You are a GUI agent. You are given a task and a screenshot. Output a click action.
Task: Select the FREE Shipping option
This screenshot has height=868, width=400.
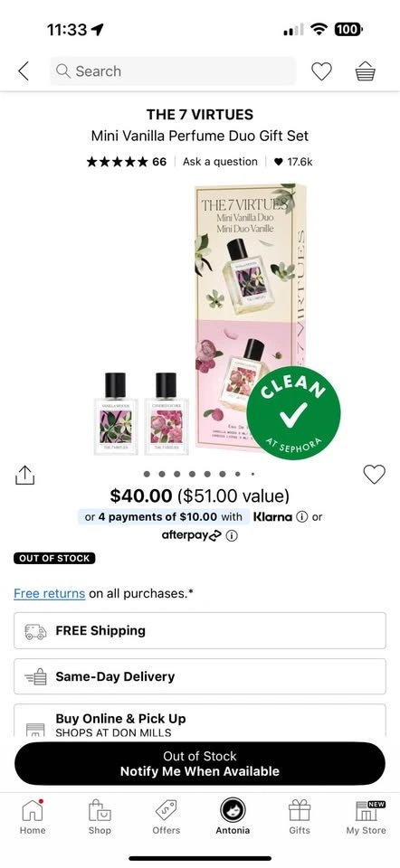[199, 630]
